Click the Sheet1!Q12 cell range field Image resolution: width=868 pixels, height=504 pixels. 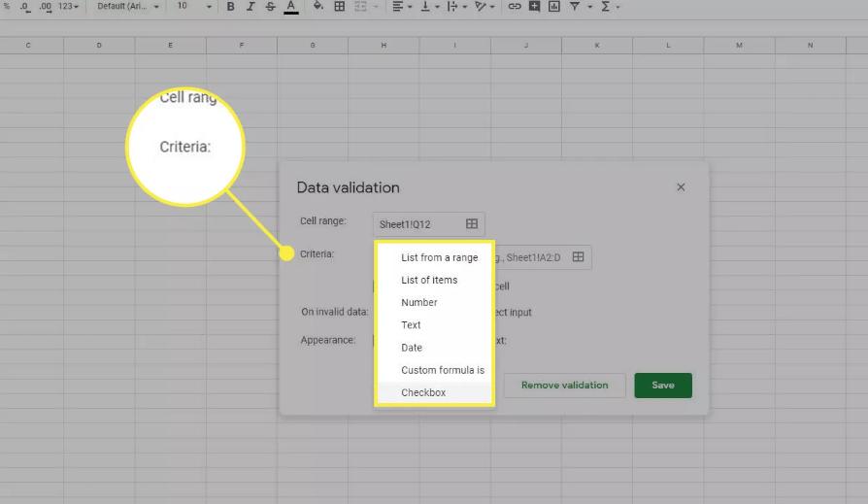428,224
